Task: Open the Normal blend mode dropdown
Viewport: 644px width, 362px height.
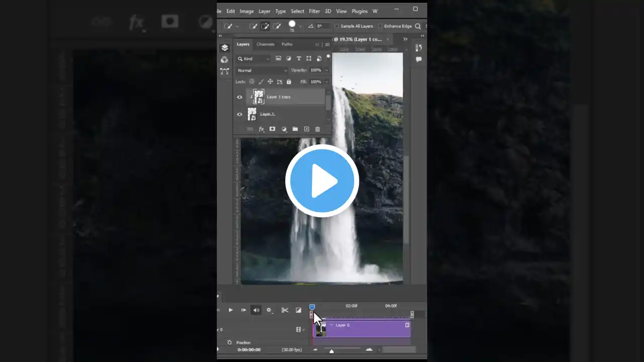Action: click(262, 70)
